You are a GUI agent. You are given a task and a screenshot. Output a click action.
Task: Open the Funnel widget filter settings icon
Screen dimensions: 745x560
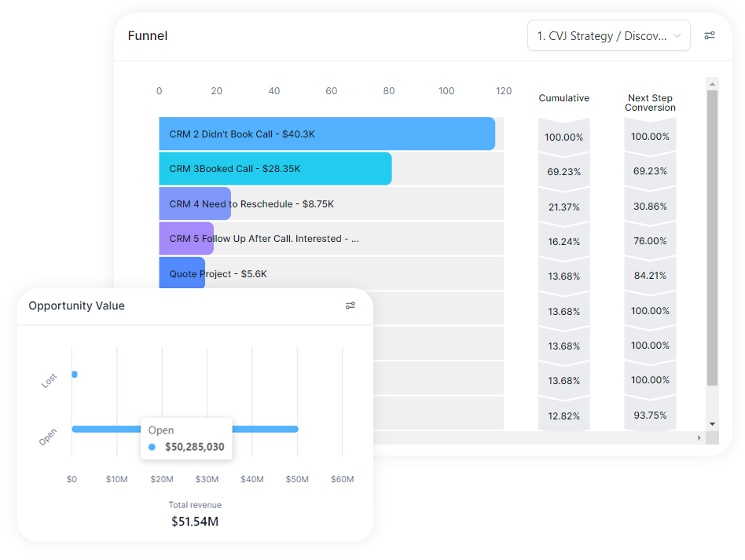(x=710, y=36)
